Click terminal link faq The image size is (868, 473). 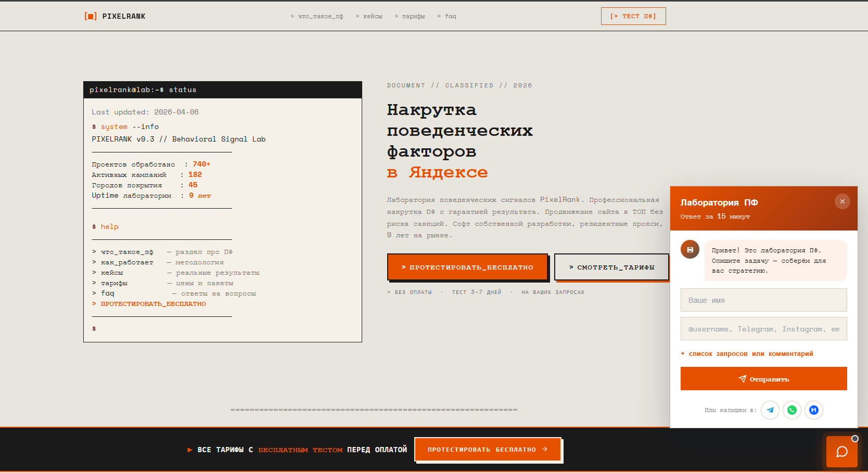click(x=107, y=293)
